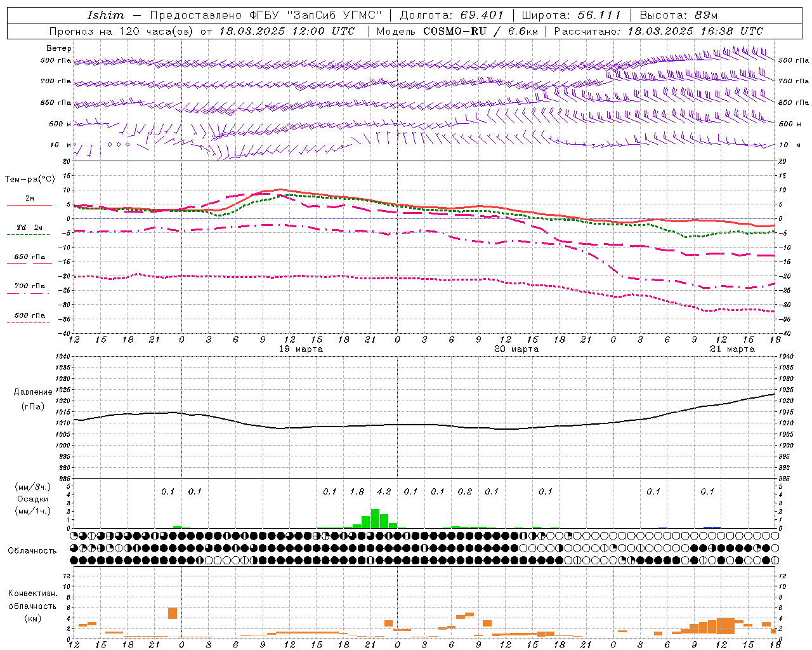
Task: Click "Прогноз на 120 часа(ов)" forecast text
Action: (x=122, y=31)
